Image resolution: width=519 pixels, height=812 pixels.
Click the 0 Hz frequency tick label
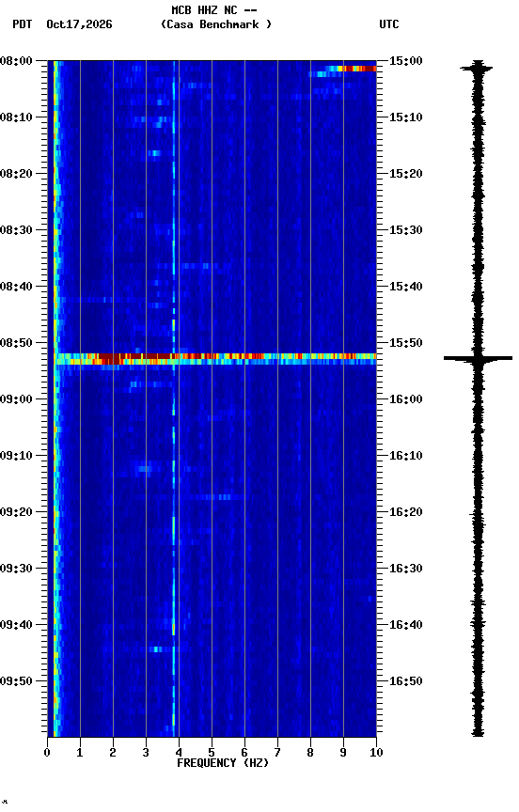tap(47, 753)
